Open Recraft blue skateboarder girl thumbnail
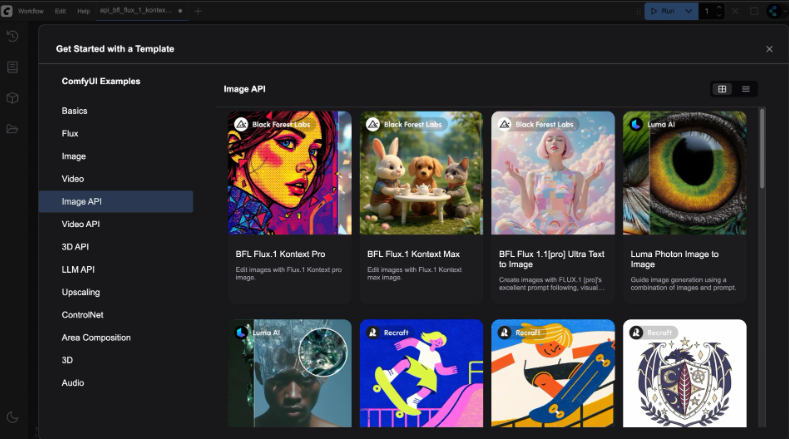Viewport: 789px width, 439px height. pos(421,373)
